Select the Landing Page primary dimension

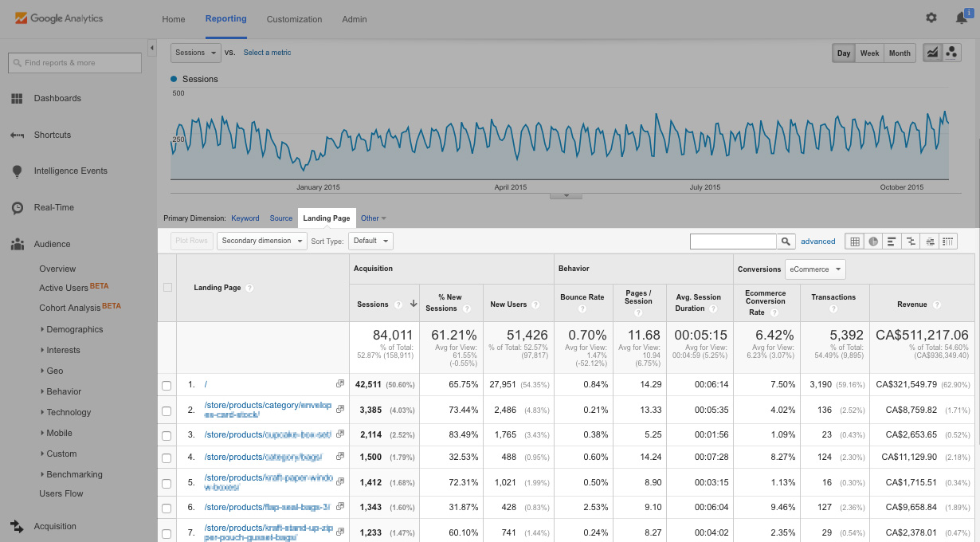(327, 218)
